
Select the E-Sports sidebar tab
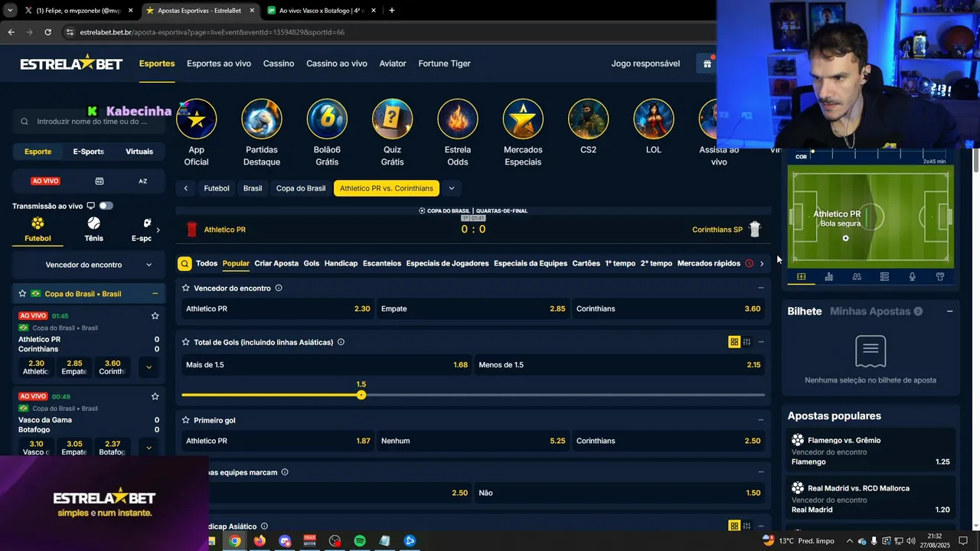pos(88,152)
